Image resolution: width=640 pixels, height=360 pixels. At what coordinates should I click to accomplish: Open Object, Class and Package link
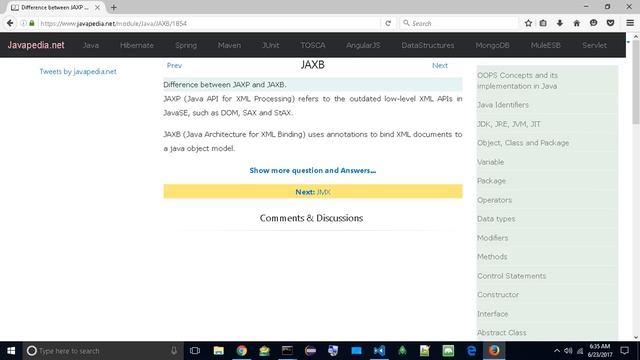(x=523, y=143)
